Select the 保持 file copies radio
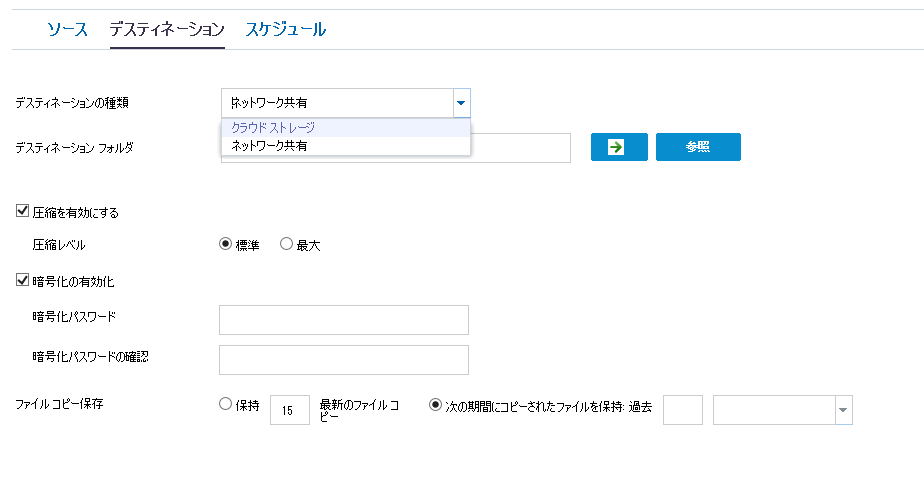 tap(225, 404)
